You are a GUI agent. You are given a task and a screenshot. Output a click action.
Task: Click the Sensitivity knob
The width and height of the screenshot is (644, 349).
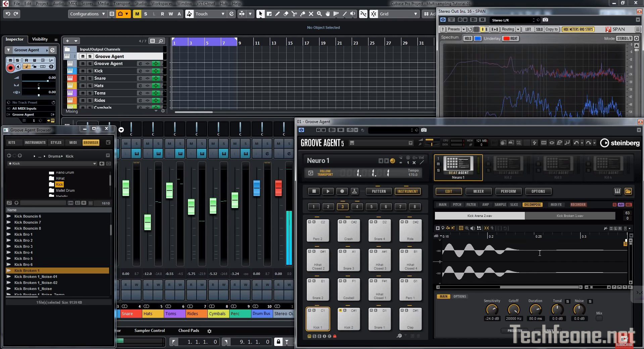click(x=492, y=309)
